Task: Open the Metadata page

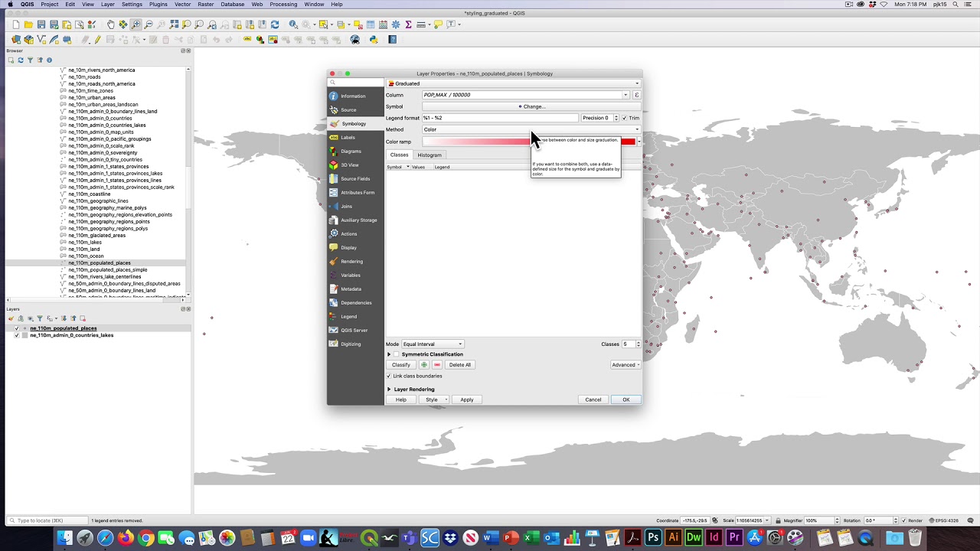Action: click(x=355, y=289)
